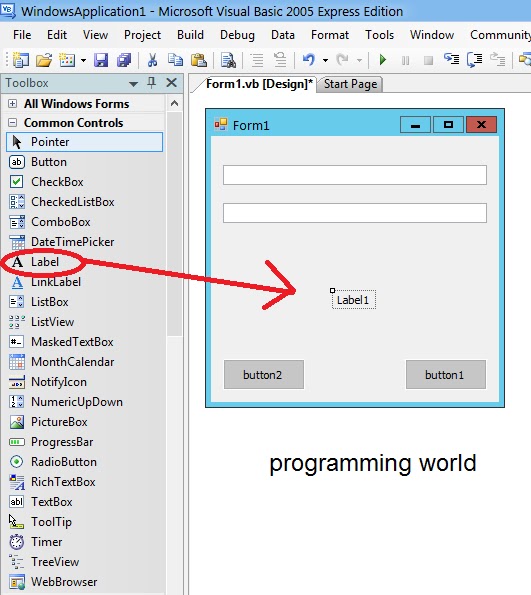
Task: Click the Find in Files toolbar icon
Action: [228, 60]
